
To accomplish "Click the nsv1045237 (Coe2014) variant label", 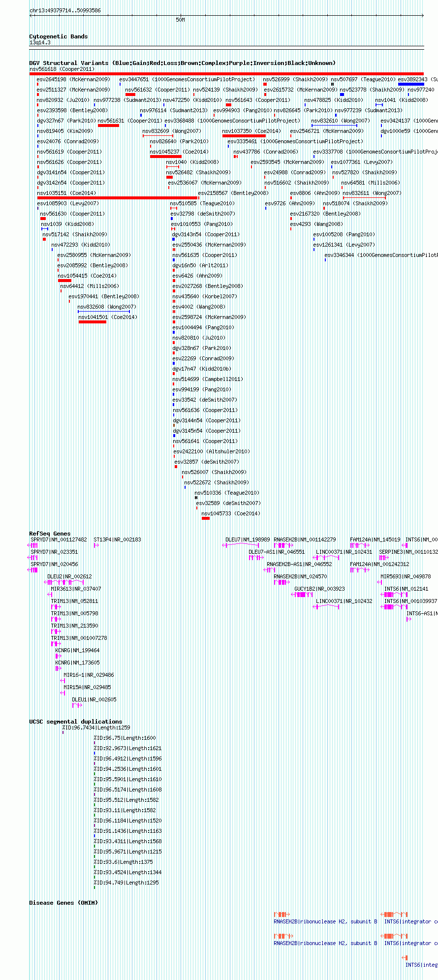I will point(179,152).
